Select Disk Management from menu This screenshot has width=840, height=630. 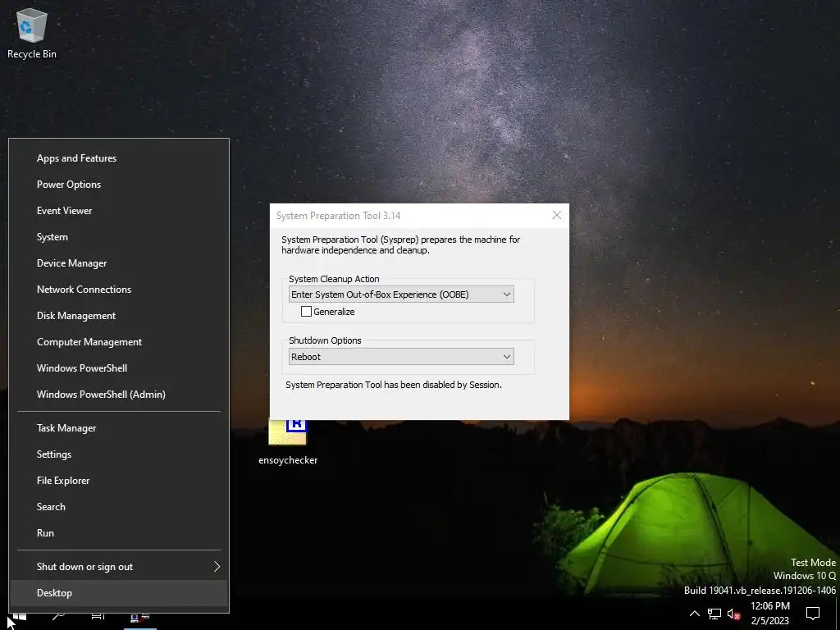[x=119, y=316]
